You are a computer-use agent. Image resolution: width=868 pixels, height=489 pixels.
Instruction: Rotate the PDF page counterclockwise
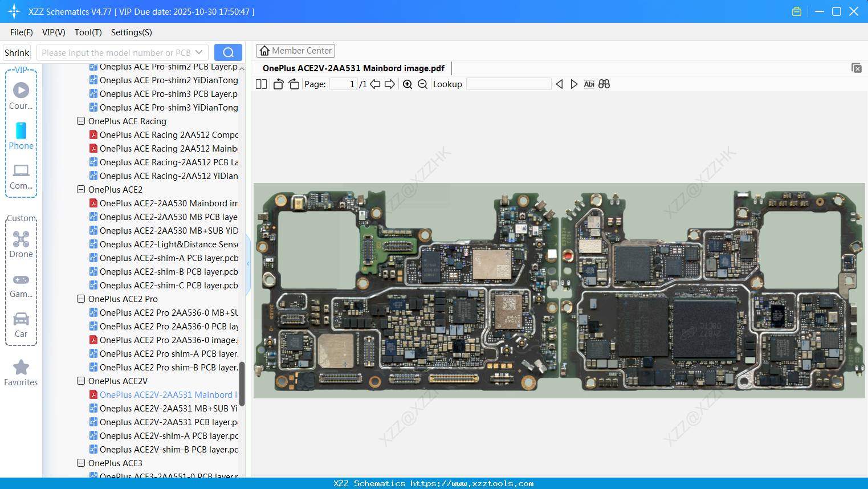[278, 84]
